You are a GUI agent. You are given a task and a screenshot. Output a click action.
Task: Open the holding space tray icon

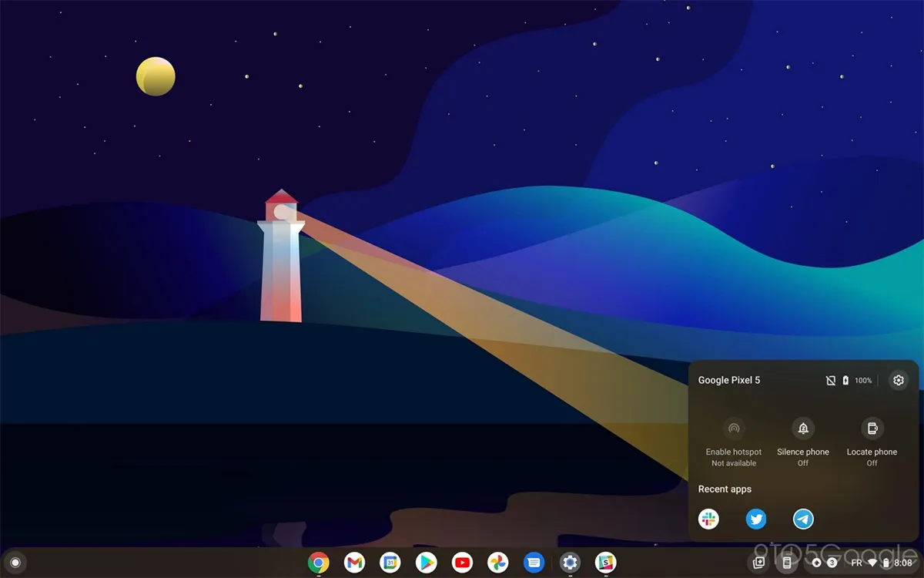758,563
